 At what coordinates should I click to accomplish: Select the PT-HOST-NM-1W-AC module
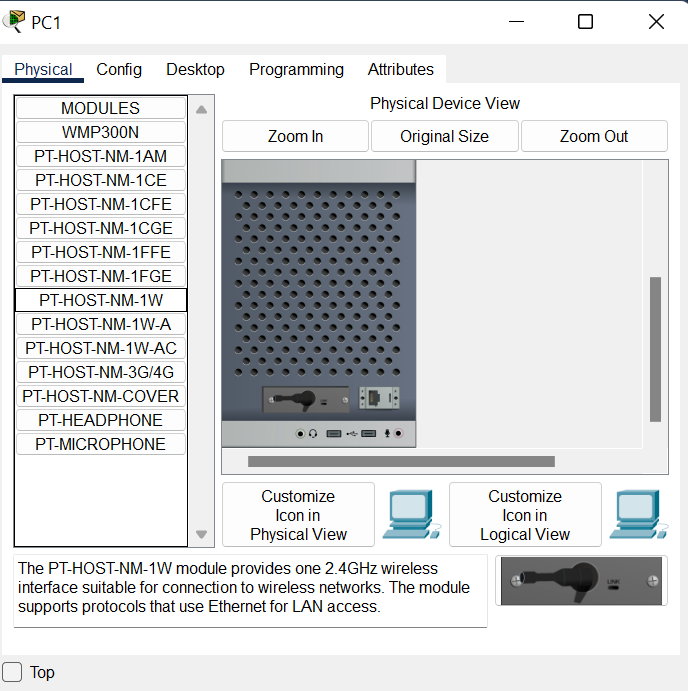tap(100, 348)
